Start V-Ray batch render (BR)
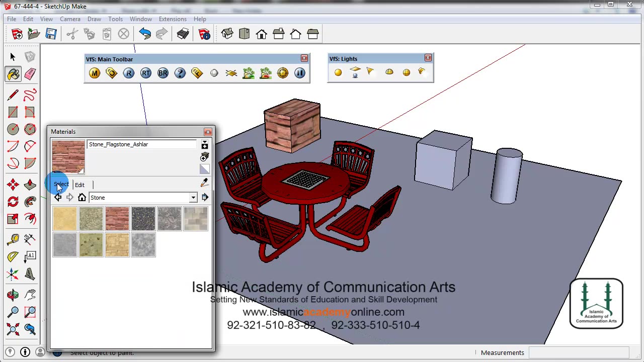 [x=163, y=73]
